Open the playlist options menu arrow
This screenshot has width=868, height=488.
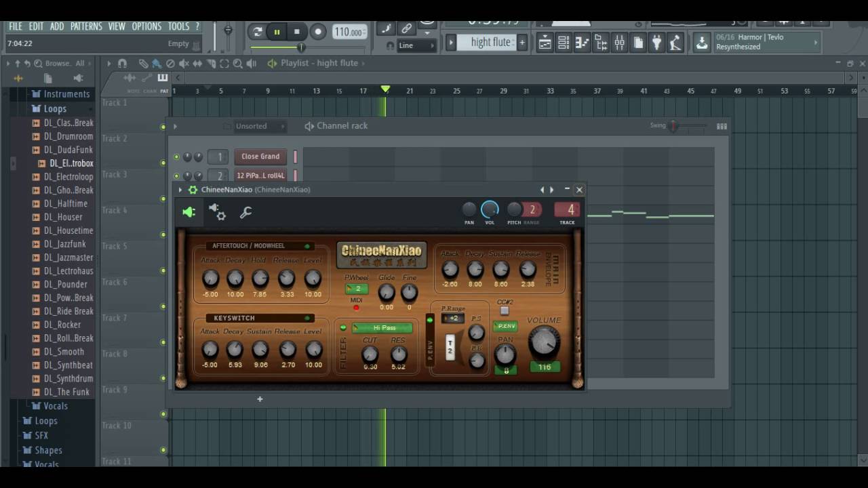tap(108, 63)
